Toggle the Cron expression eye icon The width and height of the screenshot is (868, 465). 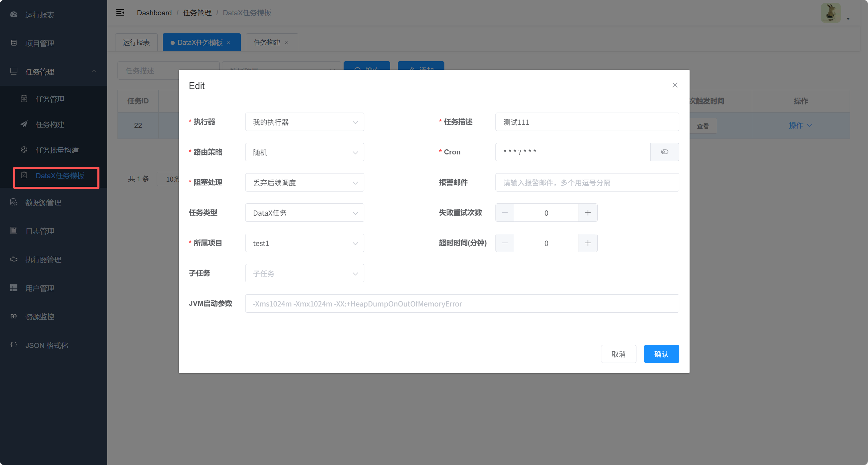coord(664,152)
